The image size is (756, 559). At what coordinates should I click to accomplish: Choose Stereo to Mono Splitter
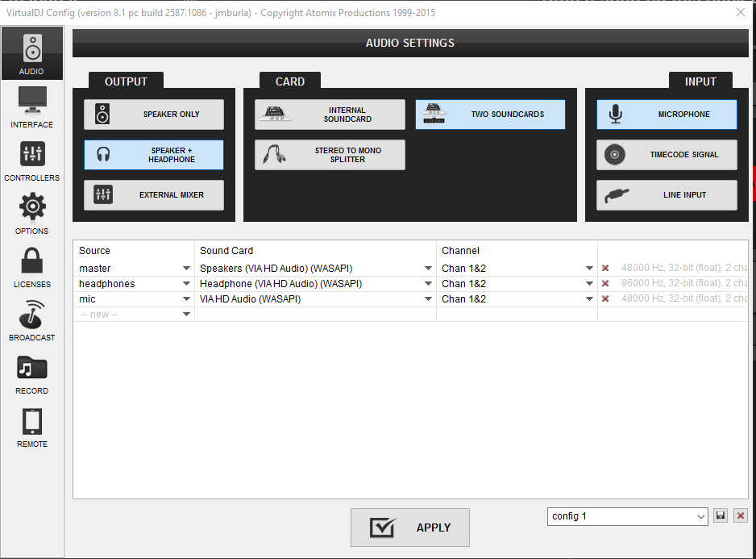[x=330, y=155]
